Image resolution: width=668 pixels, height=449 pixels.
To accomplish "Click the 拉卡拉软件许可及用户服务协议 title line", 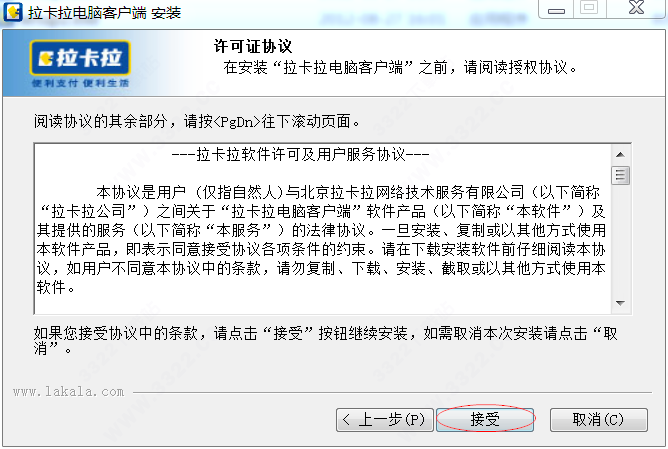I will (x=300, y=155).
